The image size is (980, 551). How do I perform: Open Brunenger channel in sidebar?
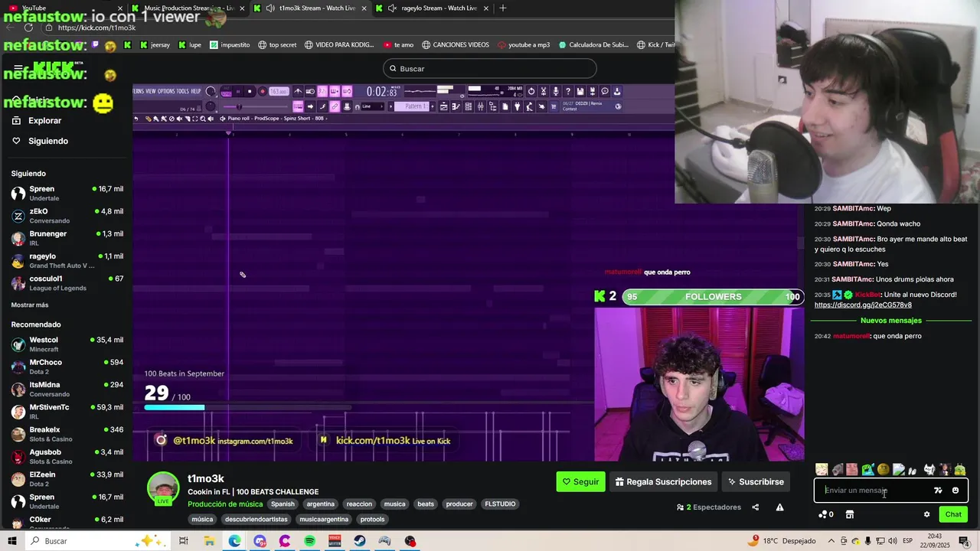point(67,238)
